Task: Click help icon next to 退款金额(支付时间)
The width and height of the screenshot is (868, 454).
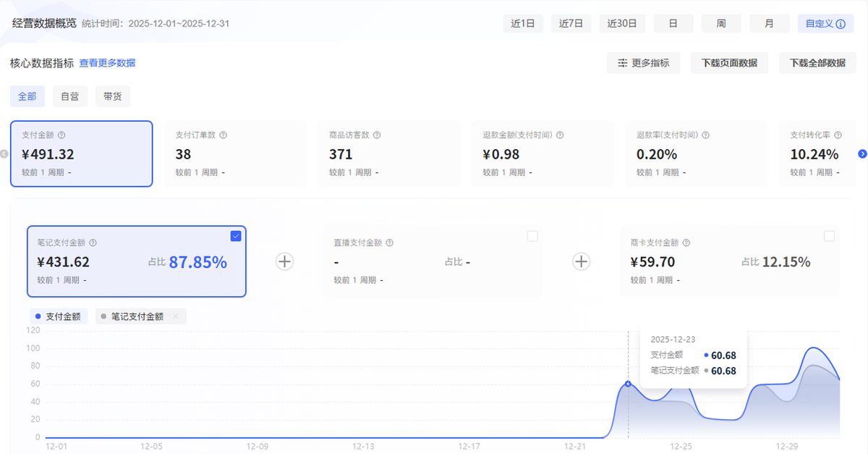Action: tap(561, 135)
